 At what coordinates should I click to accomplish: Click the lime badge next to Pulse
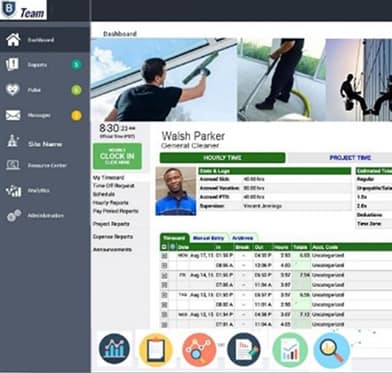click(76, 90)
